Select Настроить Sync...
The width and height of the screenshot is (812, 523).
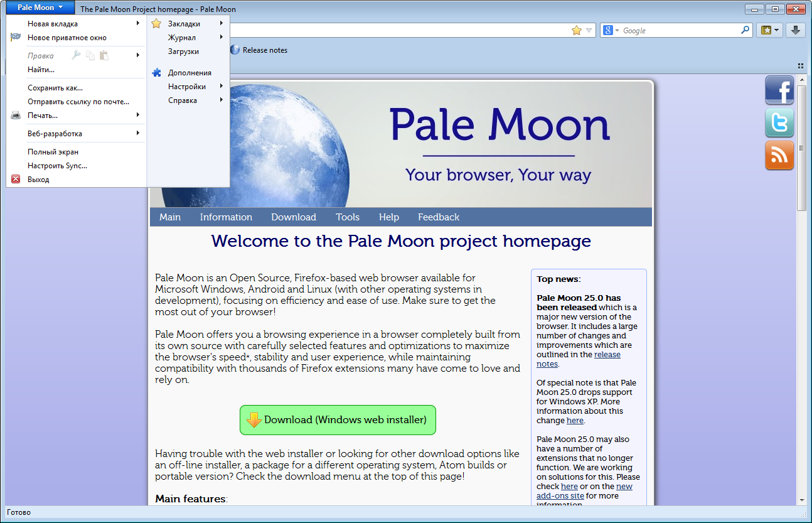click(77, 166)
